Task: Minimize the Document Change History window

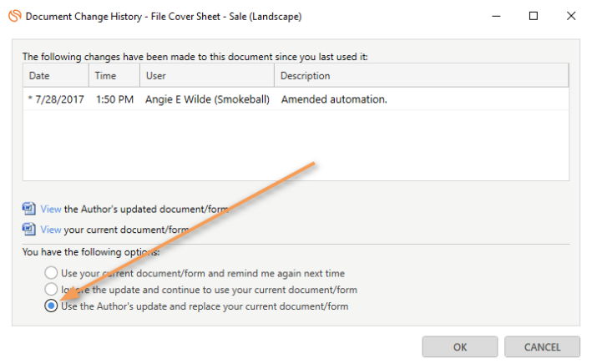Action: coord(497,16)
